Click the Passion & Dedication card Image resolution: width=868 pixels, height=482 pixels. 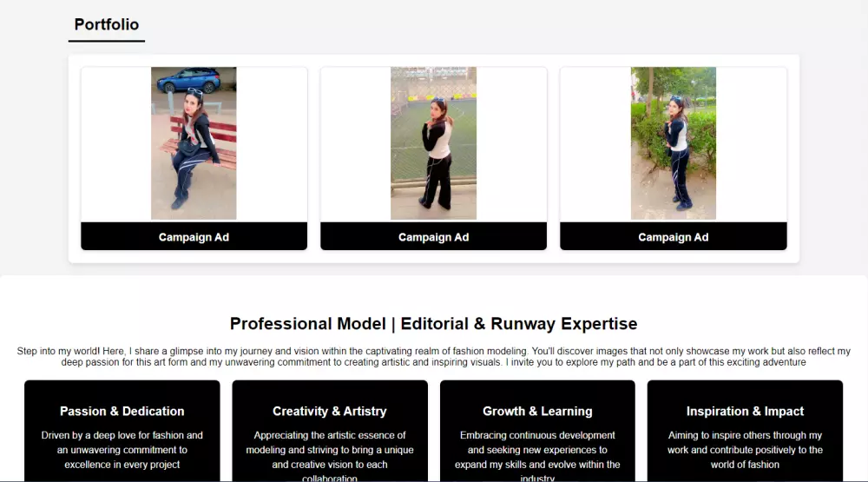(x=122, y=431)
